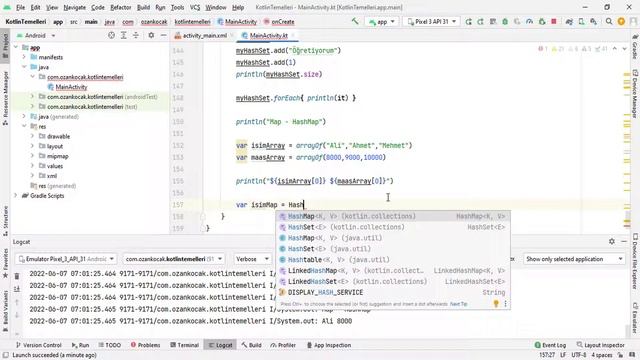Open completion popup three-dot options
This screenshot has height=360, width=640.
[505, 304]
